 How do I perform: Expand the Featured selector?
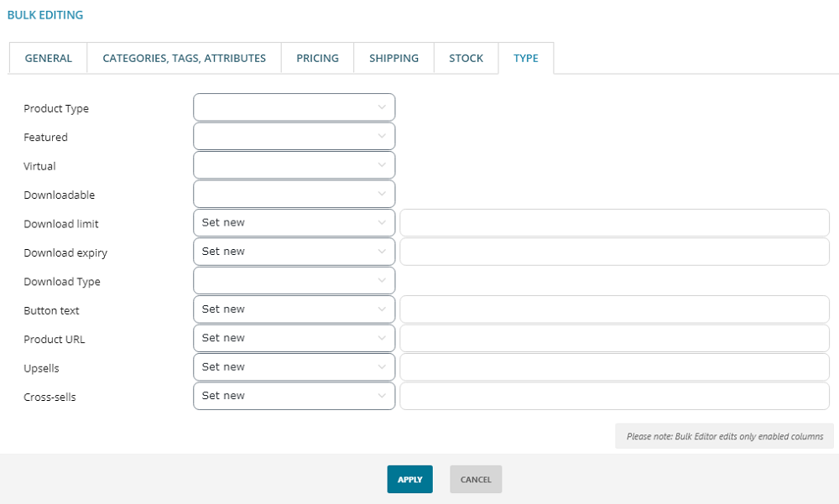294,136
